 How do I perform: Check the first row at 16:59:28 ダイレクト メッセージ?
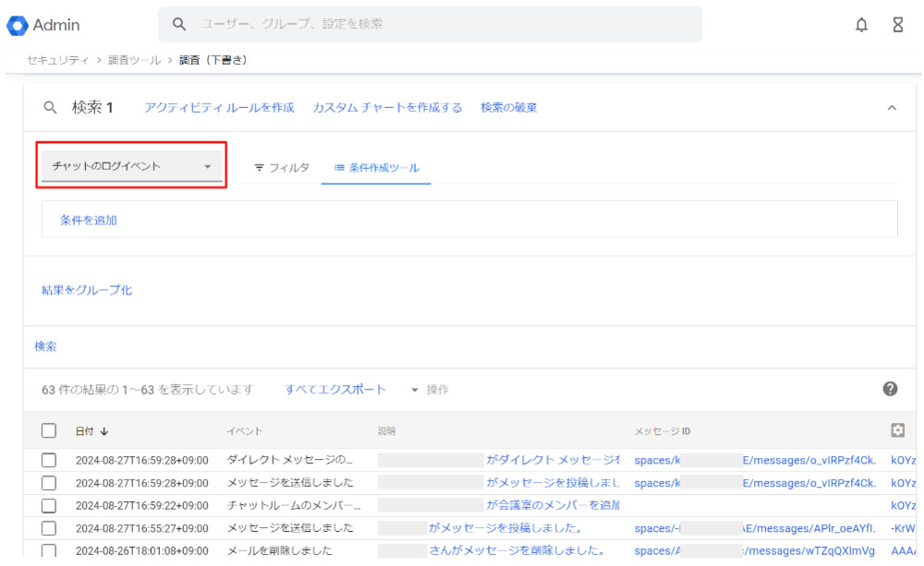tap(49, 460)
